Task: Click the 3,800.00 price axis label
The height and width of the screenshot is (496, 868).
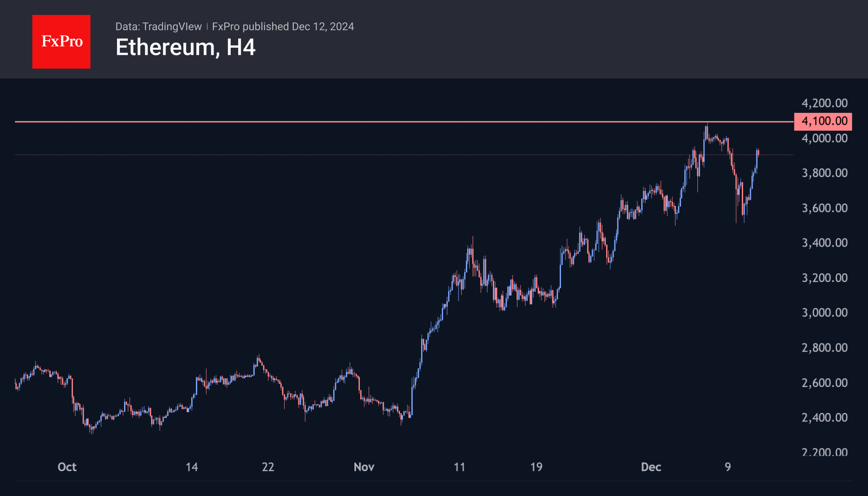Action: pos(824,173)
